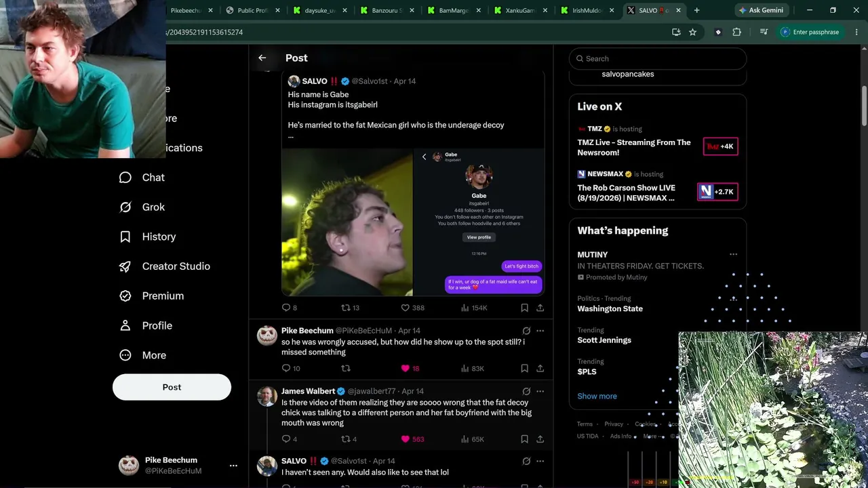Open more options on Pike Beechum's comment
This screenshot has height=488, width=868.
(540, 331)
